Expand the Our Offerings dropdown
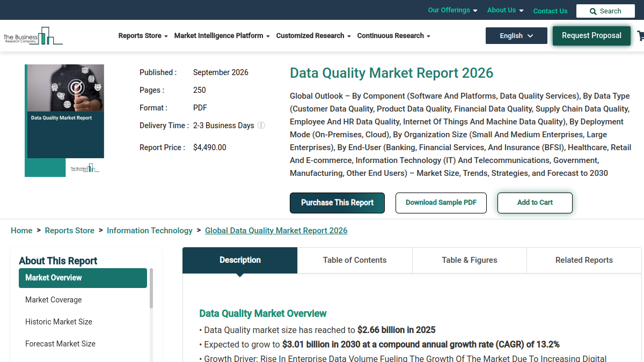This screenshot has height=362, width=644. pos(452,10)
